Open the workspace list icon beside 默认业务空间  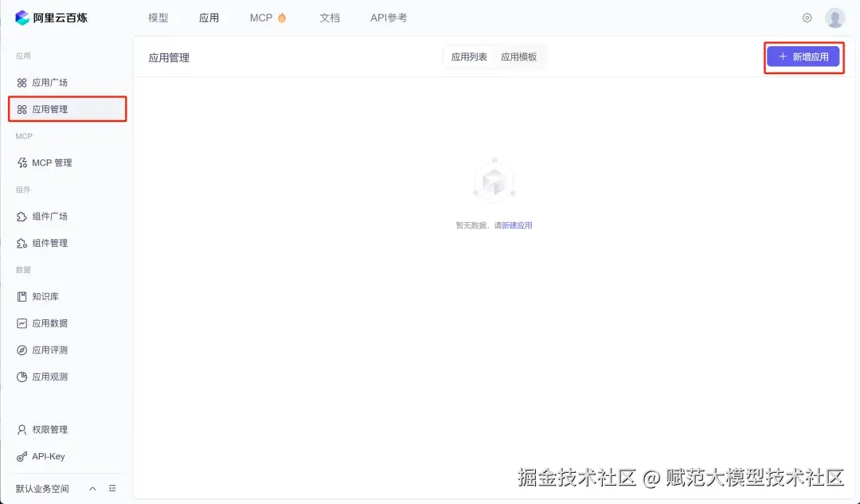coord(110,488)
